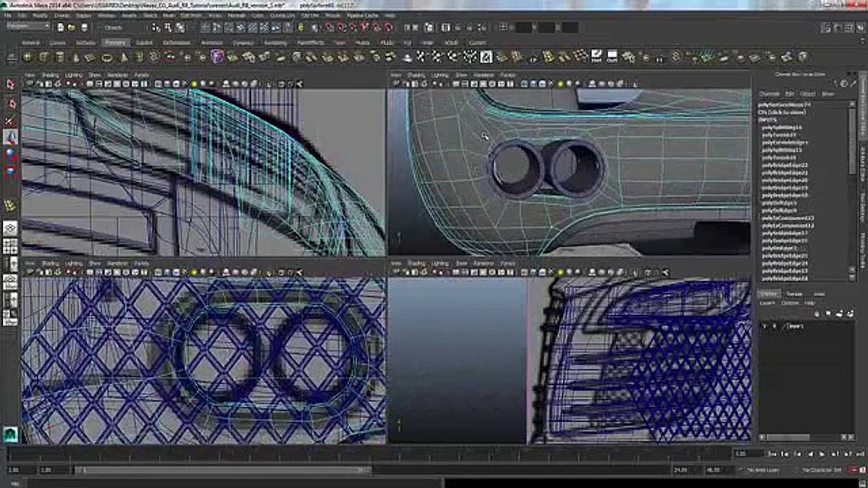Pick the Paint Selection tool
Screen dimensions: 868x488
pos(10,120)
